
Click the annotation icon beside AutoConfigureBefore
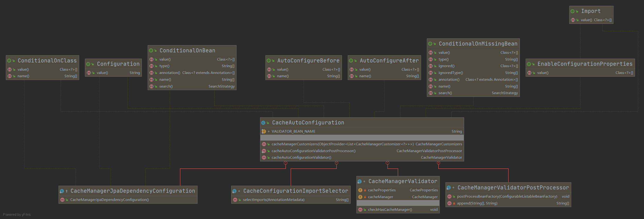tap(268, 61)
